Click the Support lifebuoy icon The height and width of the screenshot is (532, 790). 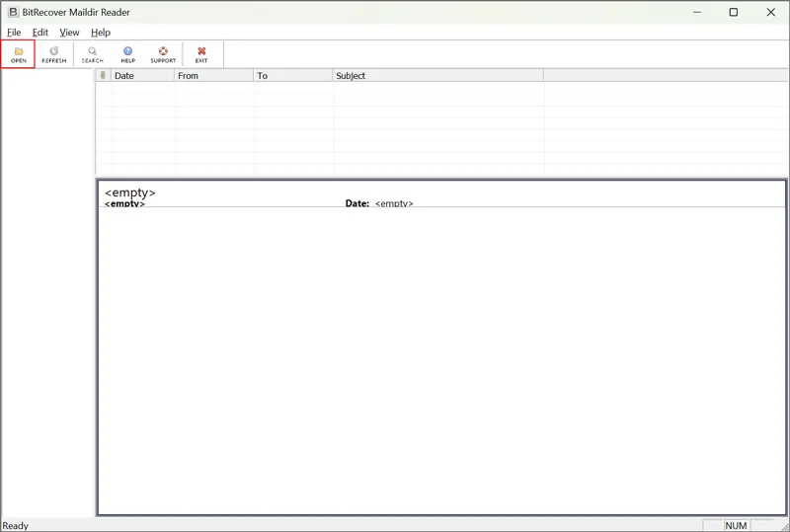(163, 53)
